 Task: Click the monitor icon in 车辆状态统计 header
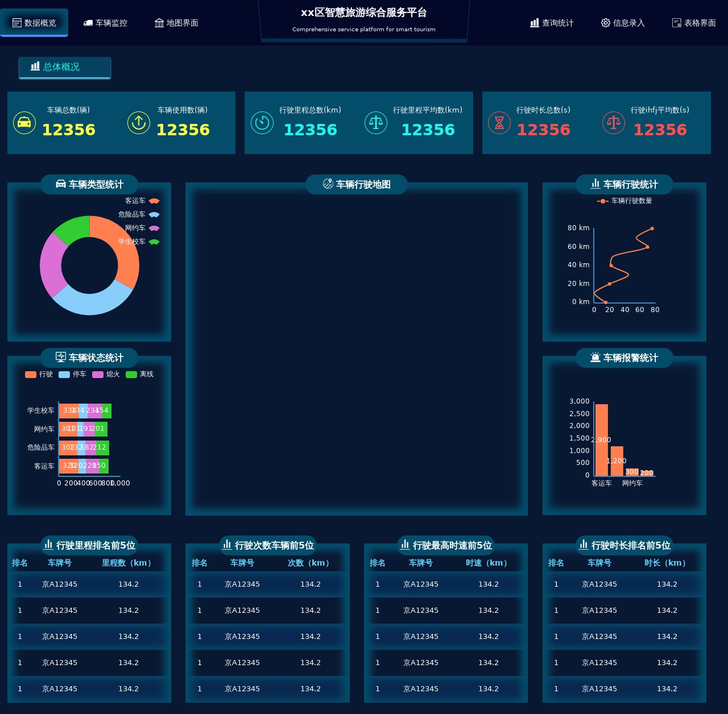pos(61,357)
